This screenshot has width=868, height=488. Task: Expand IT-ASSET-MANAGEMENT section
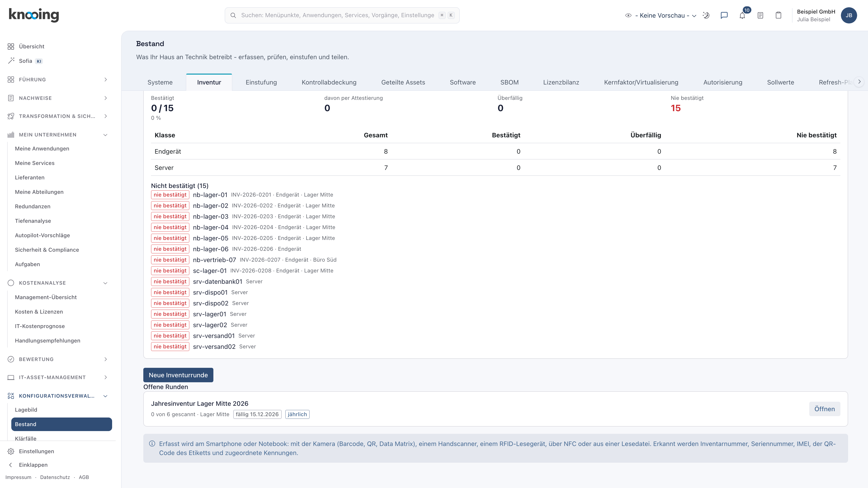[x=58, y=378]
